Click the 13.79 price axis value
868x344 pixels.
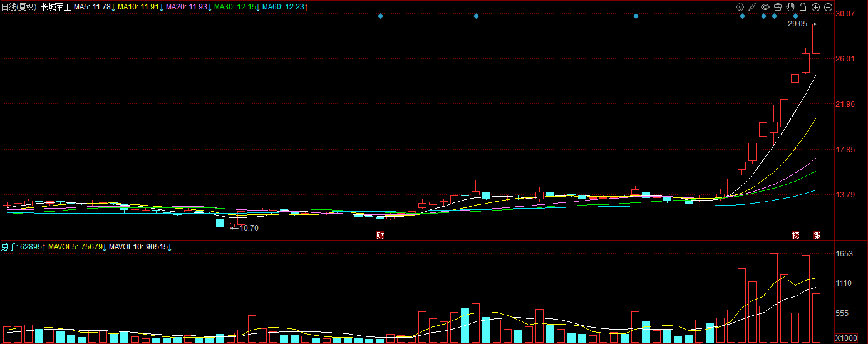pos(845,195)
